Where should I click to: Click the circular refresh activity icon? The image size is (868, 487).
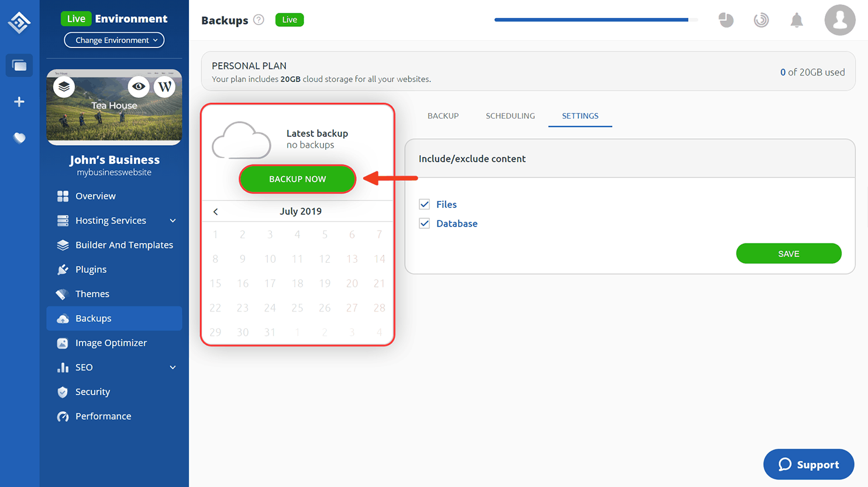pos(761,20)
